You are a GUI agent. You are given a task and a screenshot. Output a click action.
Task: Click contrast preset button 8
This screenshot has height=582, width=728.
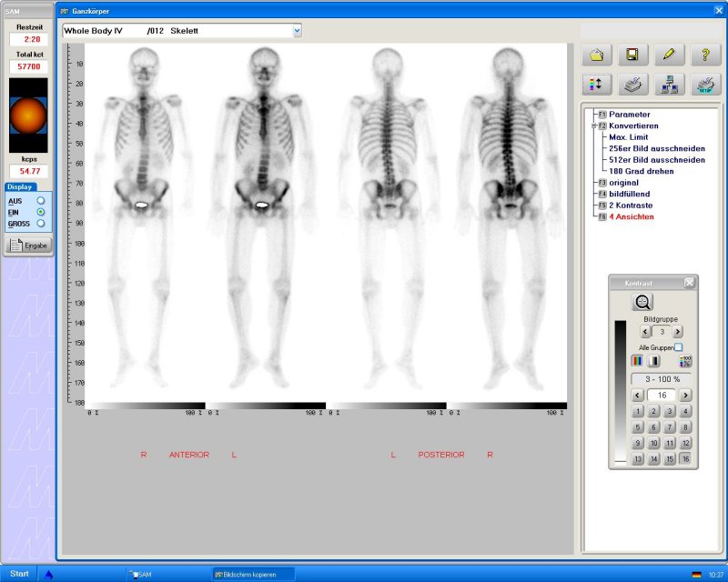point(685,427)
